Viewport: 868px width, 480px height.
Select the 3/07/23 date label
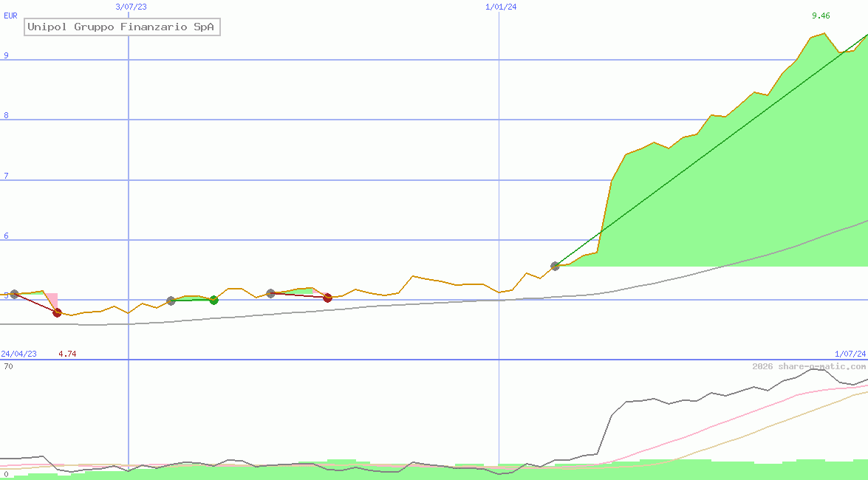coord(131,7)
